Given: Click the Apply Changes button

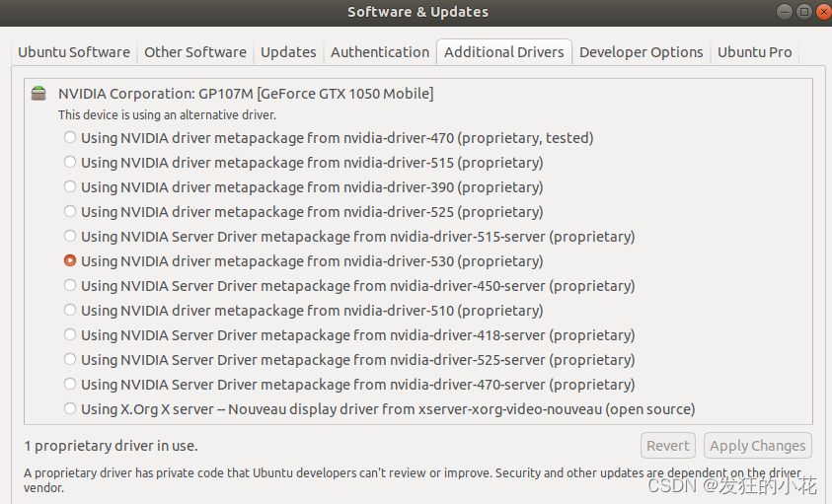Looking at the screenshot, I should click(758, 446).
